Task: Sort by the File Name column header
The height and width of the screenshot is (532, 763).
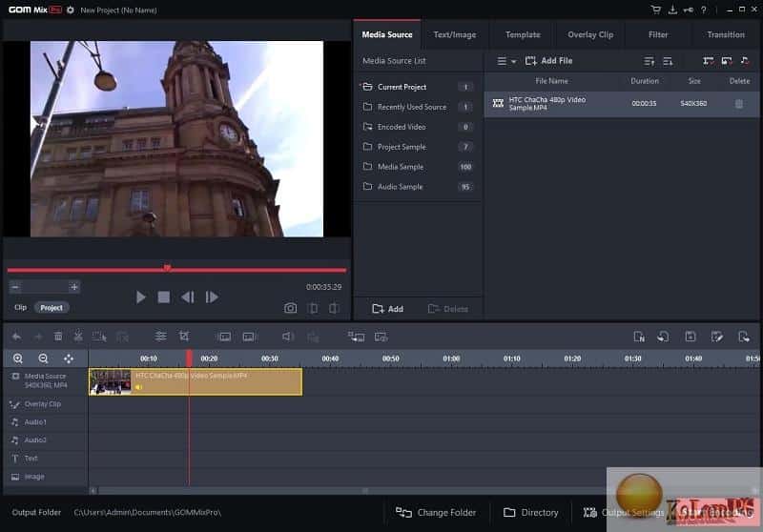Action: tap(551, 81)
